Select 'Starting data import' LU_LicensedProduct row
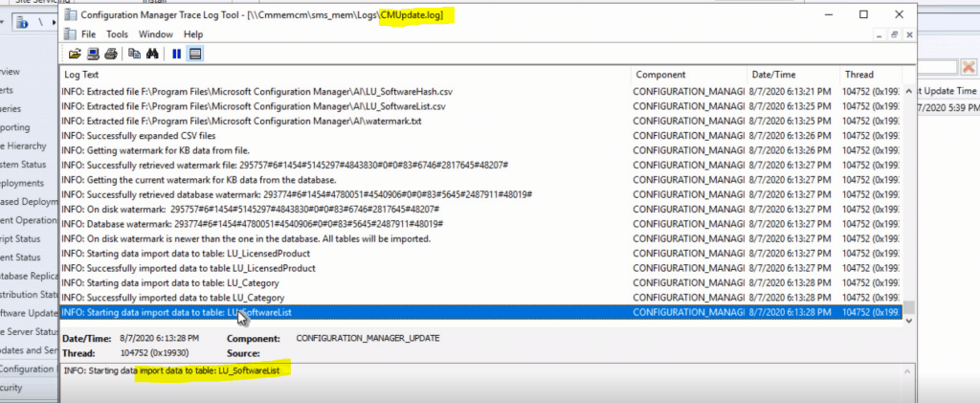The height and width of the screenshot is (403, 980). point(480,254)
